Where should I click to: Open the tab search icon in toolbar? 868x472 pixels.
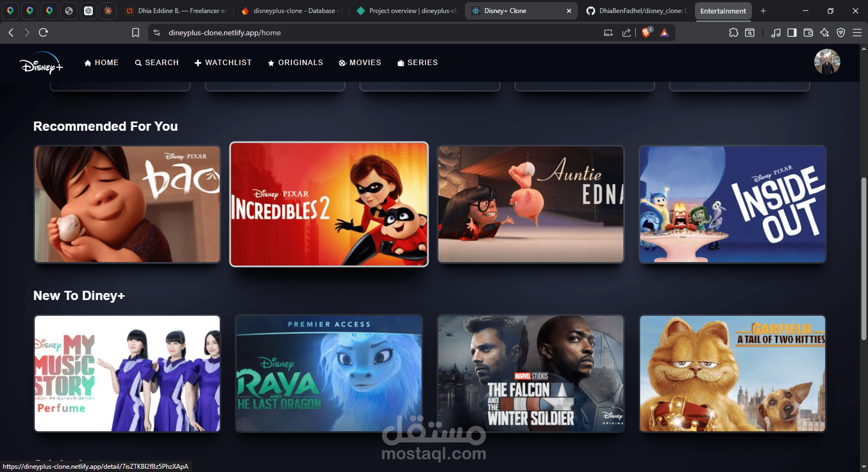(x=750, y=33)
